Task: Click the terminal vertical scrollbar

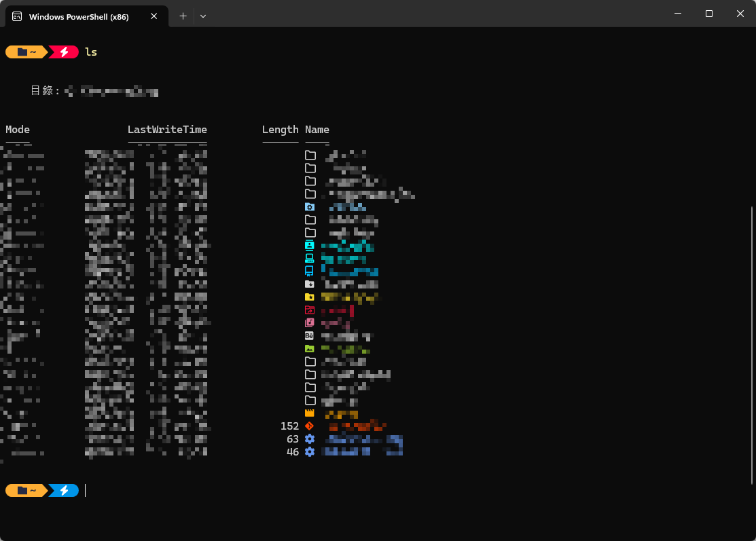Action: pyautogui.click(x=752, y=345)
